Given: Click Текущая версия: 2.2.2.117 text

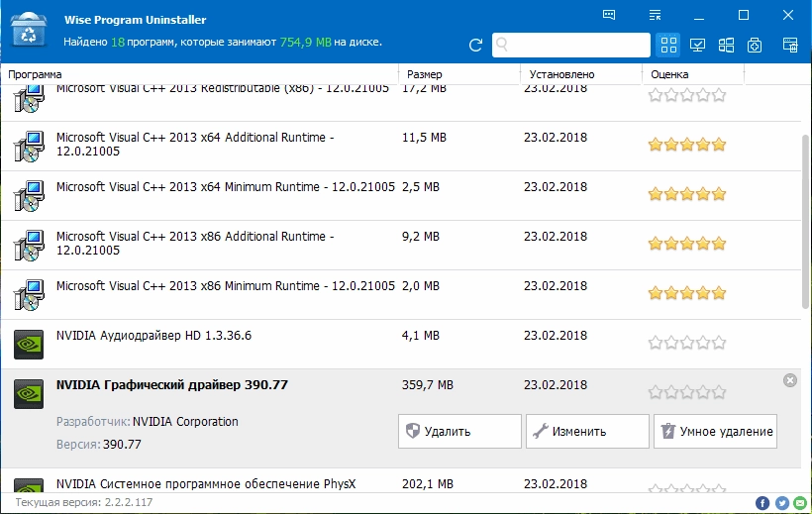Looking at the screenshot, I should click(84, 502).
